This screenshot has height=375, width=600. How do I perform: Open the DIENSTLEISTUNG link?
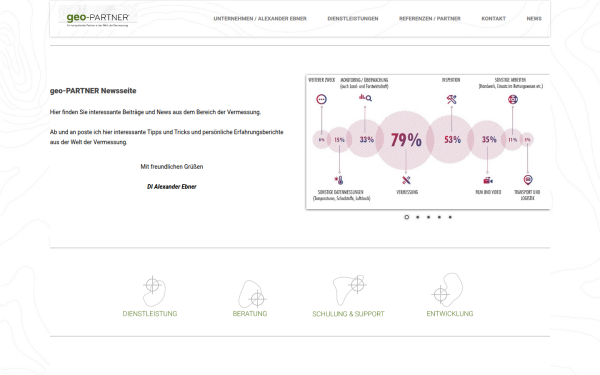[150, 314]
